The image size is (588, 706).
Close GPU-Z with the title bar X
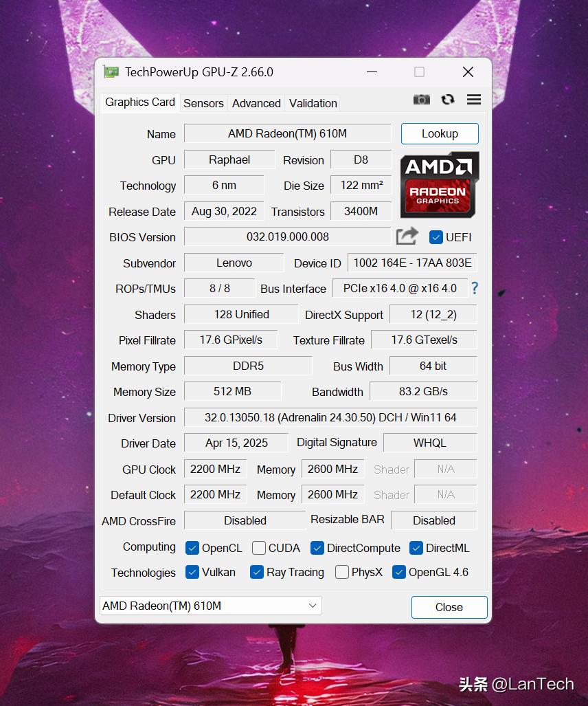468,72
